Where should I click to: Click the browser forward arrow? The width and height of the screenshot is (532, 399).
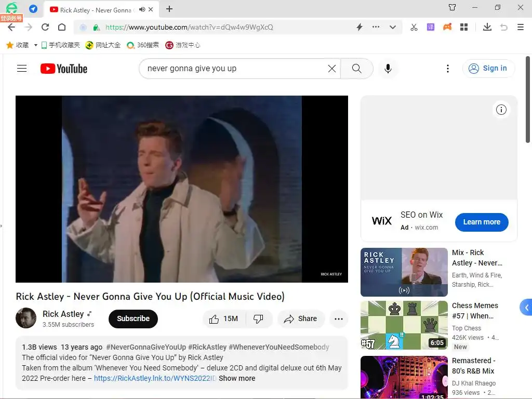[29, 27]
